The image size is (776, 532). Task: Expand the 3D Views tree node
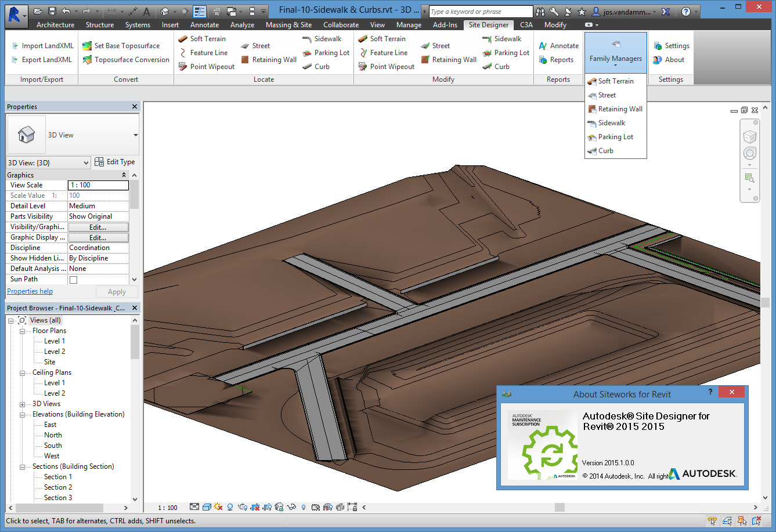tap(22, 404)
